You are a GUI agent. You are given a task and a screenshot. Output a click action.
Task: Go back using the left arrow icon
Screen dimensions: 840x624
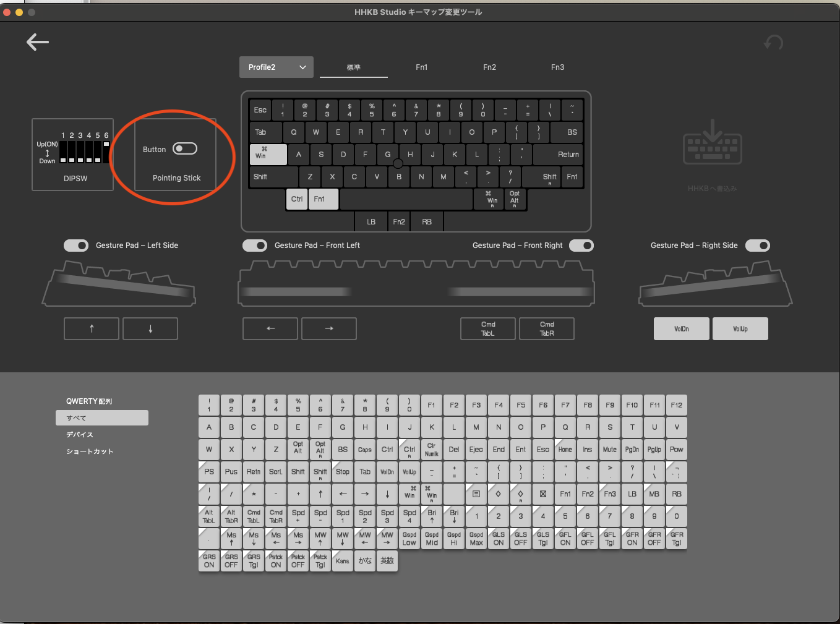pyautogui.click(x=38, y=42)
